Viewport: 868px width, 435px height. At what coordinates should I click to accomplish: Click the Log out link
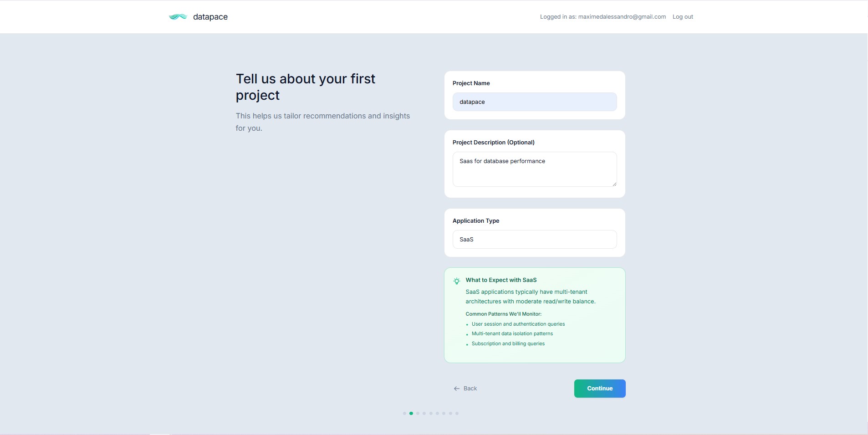point(682,16)
